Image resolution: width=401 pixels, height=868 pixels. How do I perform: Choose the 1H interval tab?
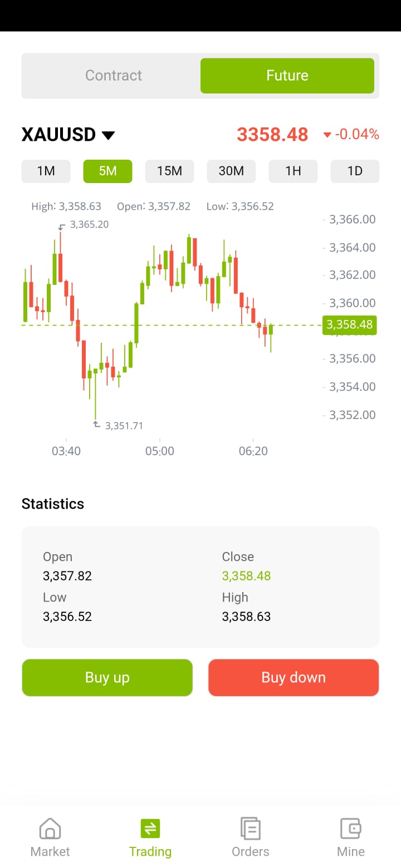tap(294, 171)
